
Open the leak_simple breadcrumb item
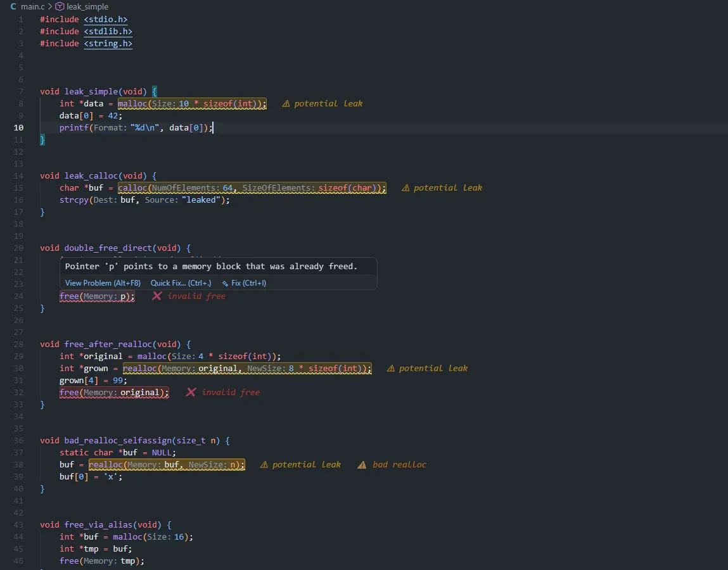pos(87,6)
